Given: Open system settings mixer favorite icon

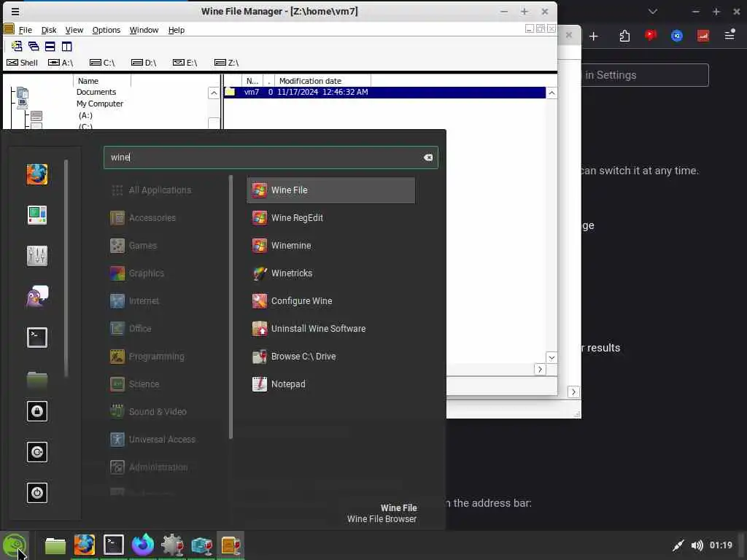Looking at the screenshot, I should click(37, 256).
